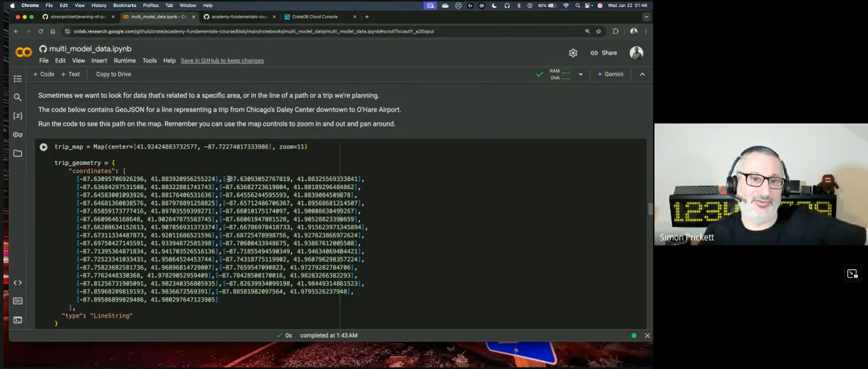Click the notebook vertical scrollbar
The image size is (868, 369).
(x=650, y=209)
